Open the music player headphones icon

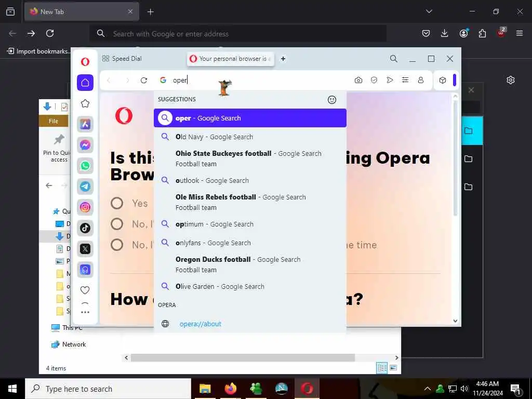[x=85, y=270]
